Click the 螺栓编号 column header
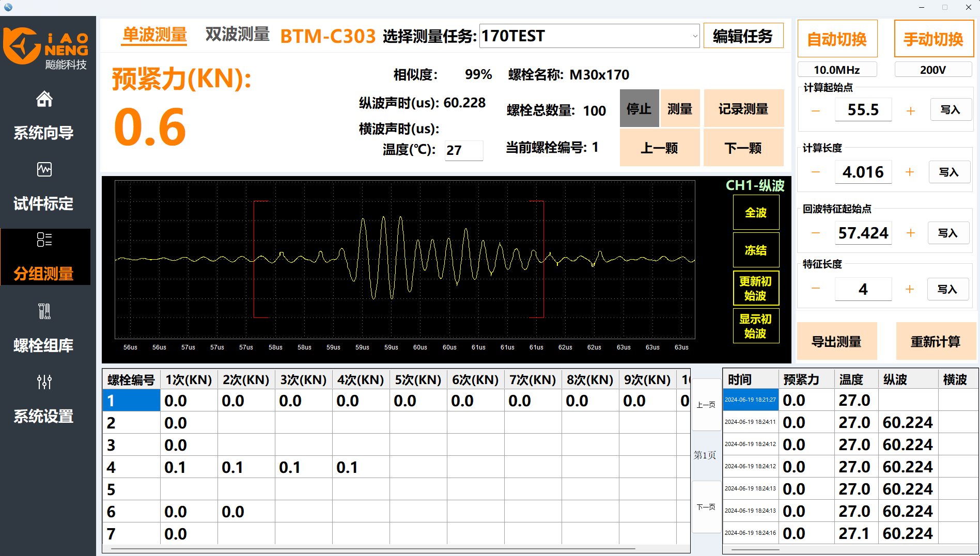The image size is (980, 556). 131,380
